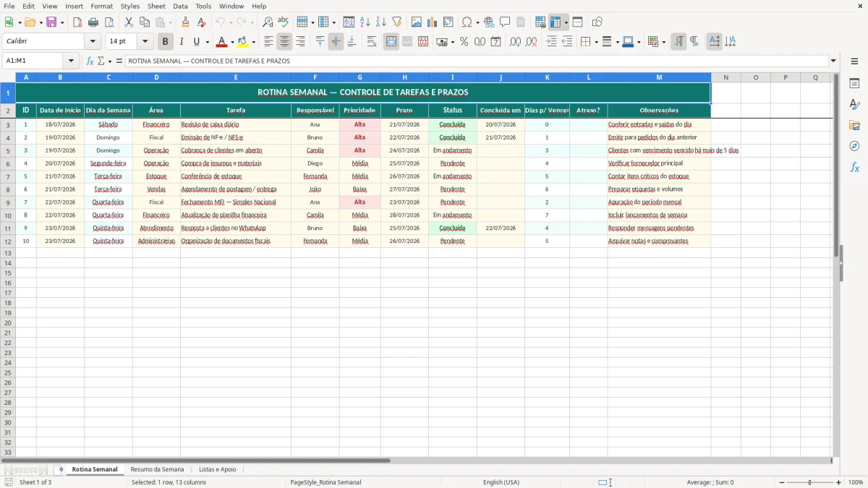This screenshot has width=868, height=488.
Task: Toggle Italic formatting
Action: tap(182, 42)
